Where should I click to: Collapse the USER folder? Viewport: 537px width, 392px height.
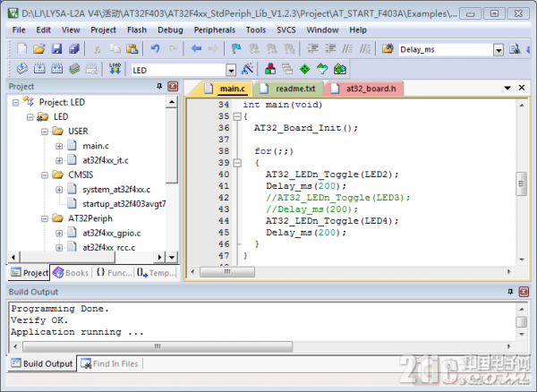pyautogui.click(x=45, y=132)
